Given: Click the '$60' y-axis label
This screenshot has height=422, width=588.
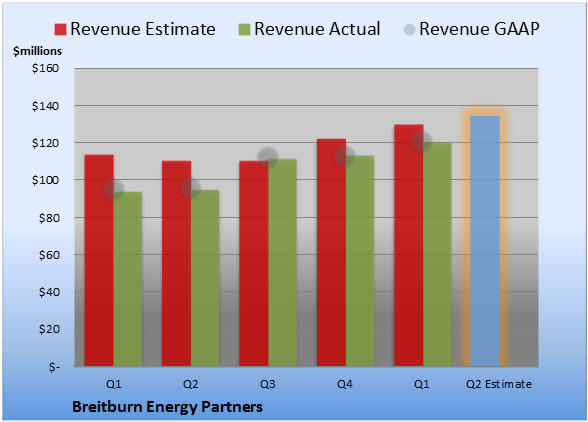Looking at the screenshot, I should coord(49,255).
